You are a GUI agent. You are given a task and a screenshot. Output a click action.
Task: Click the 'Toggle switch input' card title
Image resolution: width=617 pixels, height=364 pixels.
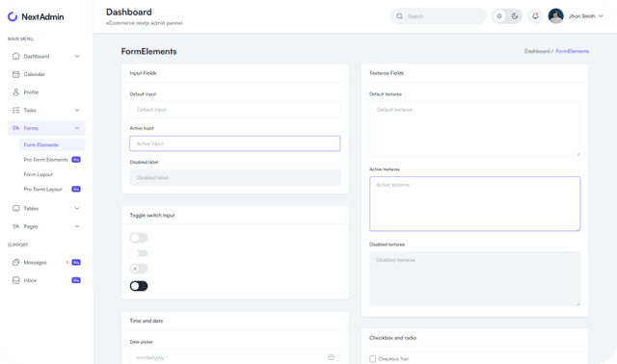(x=152, y=216)
